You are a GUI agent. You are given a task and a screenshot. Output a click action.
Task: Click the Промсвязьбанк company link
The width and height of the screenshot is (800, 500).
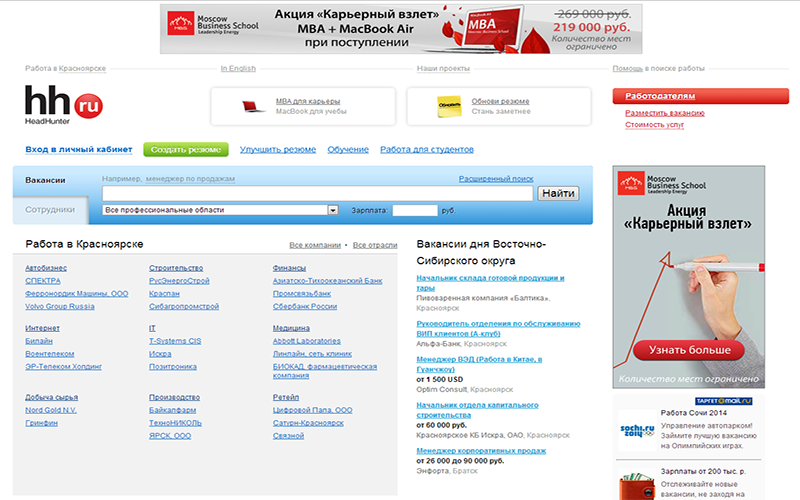(302, 293)
